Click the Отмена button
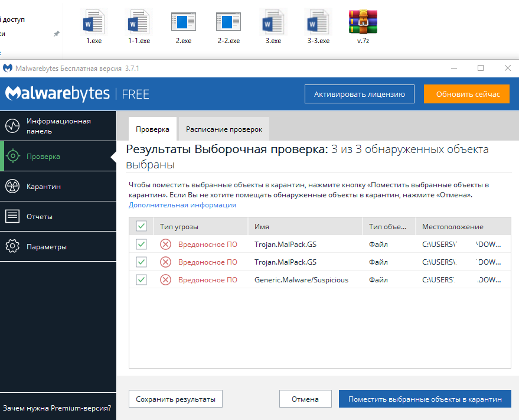519x420 pixels. pyautogui.click(x=305, y=399)
